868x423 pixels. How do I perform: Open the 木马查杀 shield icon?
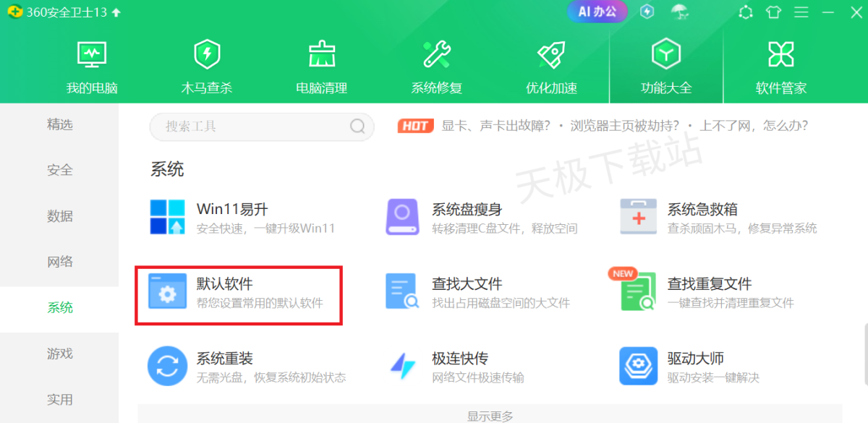[x=206, y=55]
